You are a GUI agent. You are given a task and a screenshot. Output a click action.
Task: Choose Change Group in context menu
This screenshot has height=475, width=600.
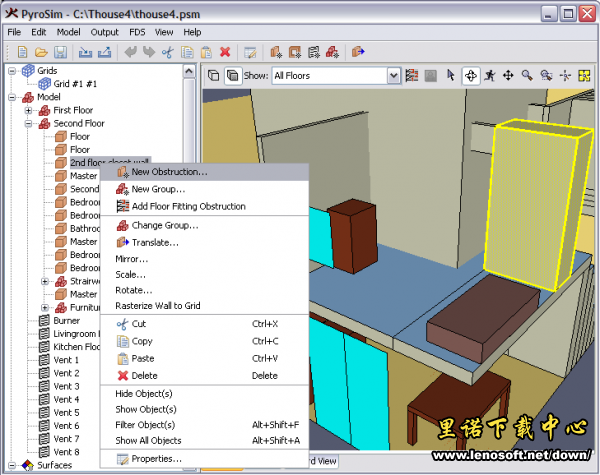pos(205,226)
